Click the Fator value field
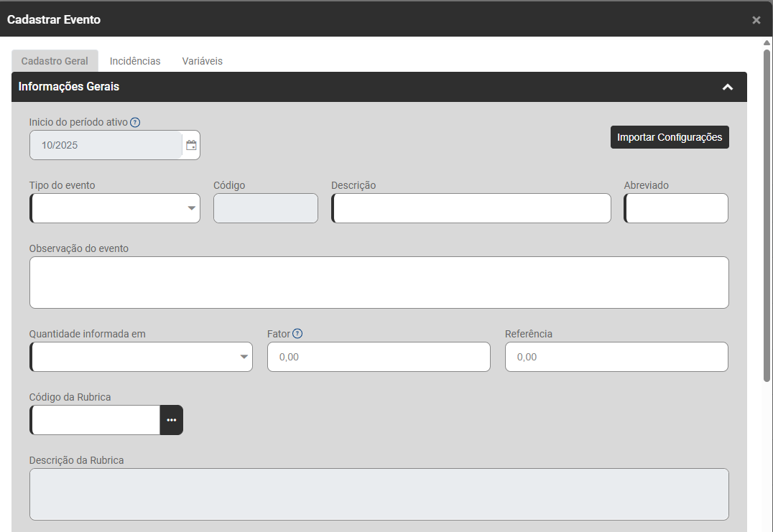This screenshot has height=532, width=773. click(379, 357)
